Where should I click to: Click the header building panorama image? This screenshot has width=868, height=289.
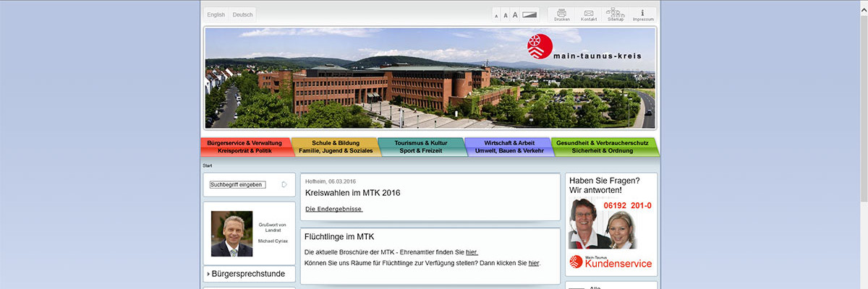430,78
